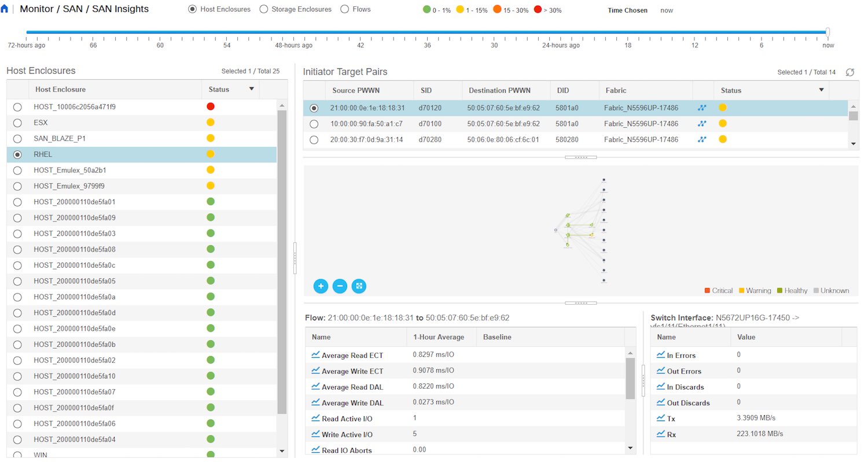The image size is (868, 462).
Task: Move the time slider to 24-hours ago
Action: pyautogui.click(x=560, y=33)
